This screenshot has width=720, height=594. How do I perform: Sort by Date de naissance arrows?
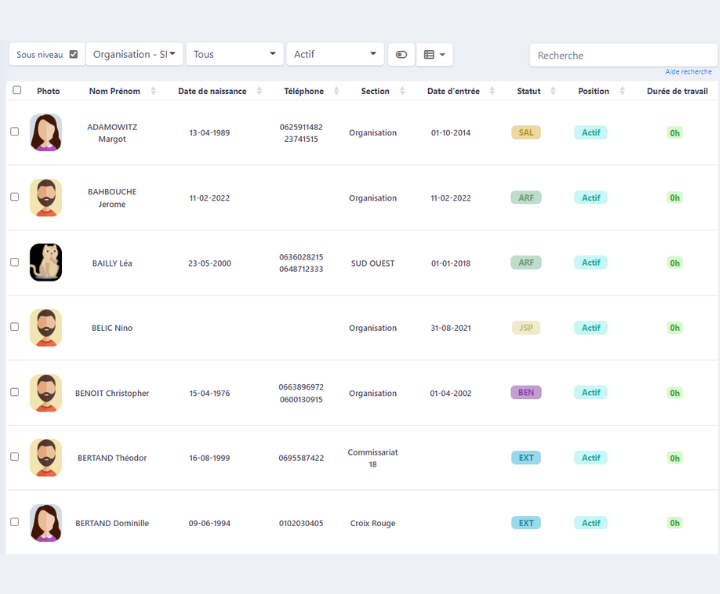click(259, 91)
